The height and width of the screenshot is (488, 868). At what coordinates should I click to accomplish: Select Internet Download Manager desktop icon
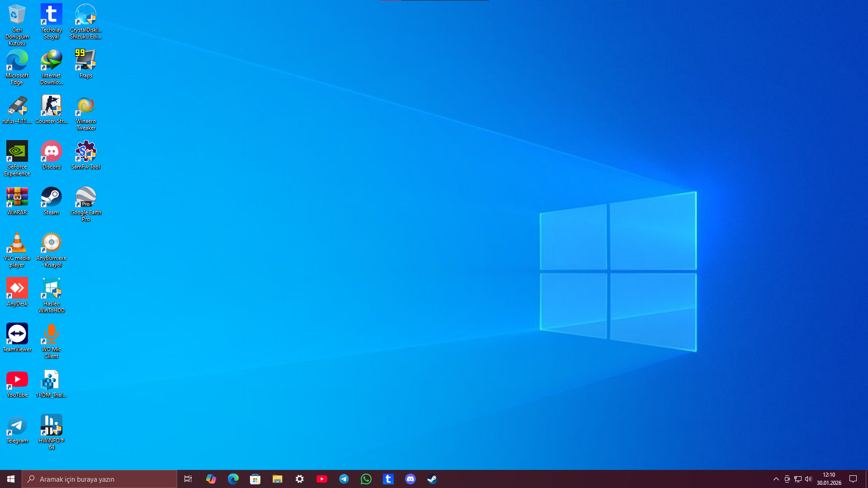(52, 67)
